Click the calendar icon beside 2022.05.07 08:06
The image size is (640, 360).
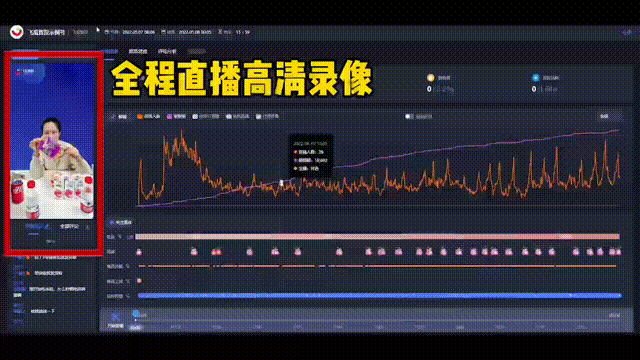point(107,32)
